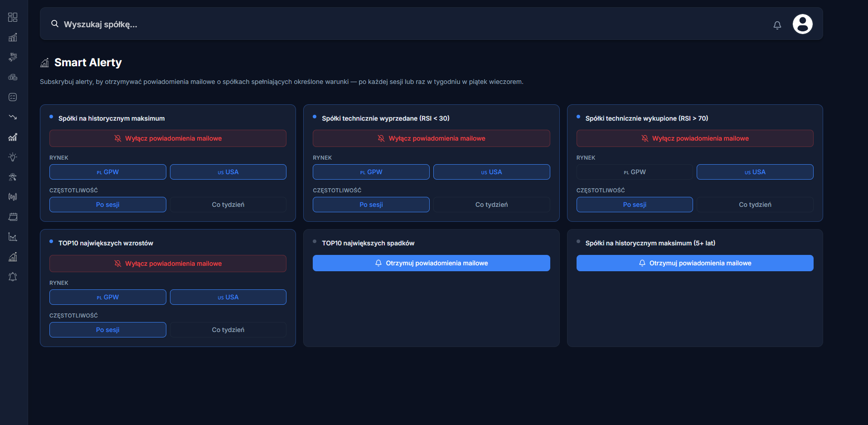This screenshot has width=868, height=425.
Task: Select 'Co tydzień' frequency for TOP10 wzrostów
Action: tap(228, 330)
